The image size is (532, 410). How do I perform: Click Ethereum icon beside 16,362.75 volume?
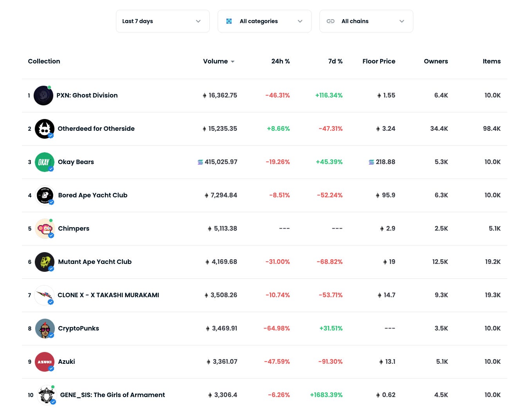(x=204, y=96)
